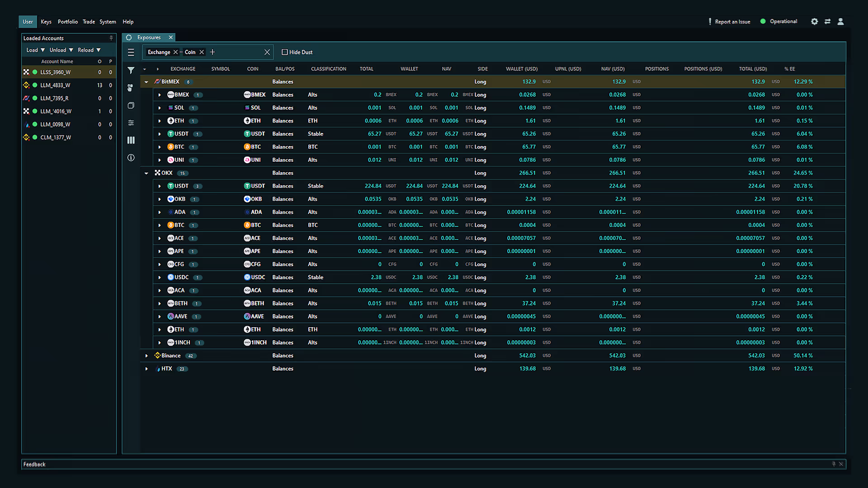The image size is (868, 488).
Task: Open the Trade menu
Action: (x=89, y=22)
